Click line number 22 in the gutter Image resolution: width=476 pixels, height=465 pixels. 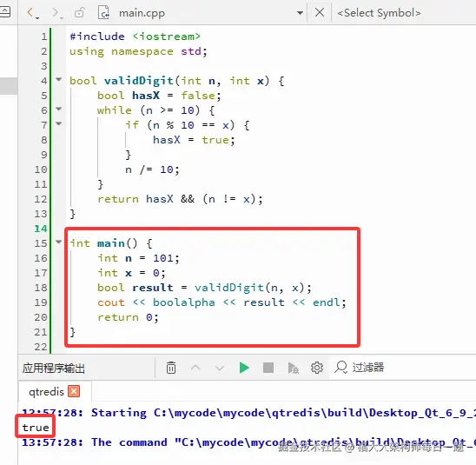[x=41, y=347]
